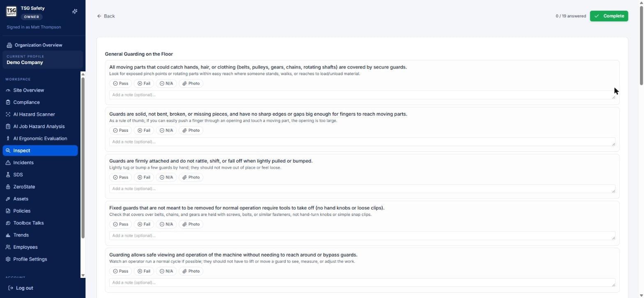Open the Demo Company current profile selector
Viewport: 644px width, 298px height.
(43, 60)
